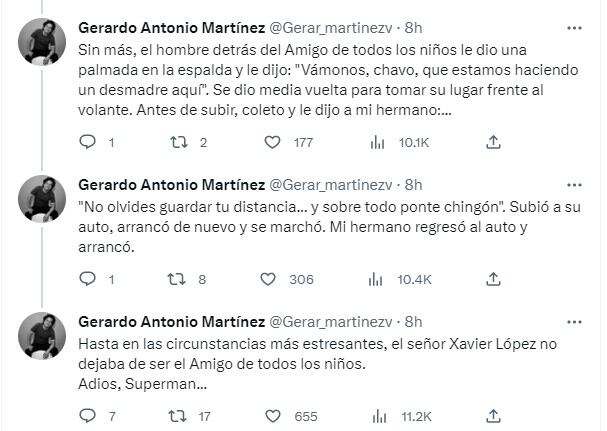Screen dimensions: 607x431
Task: Open the more options menu on the second tweet
Action: click(574, 185)
